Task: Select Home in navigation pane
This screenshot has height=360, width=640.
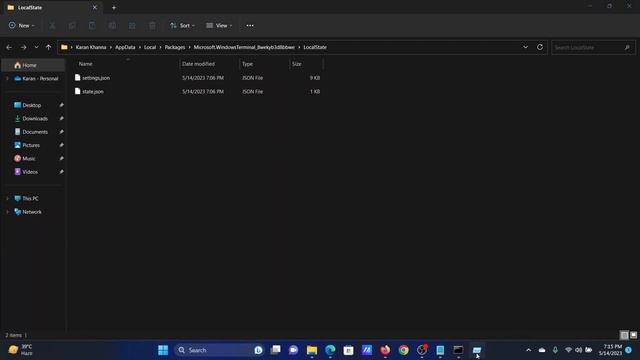Action: click(33, 65)
